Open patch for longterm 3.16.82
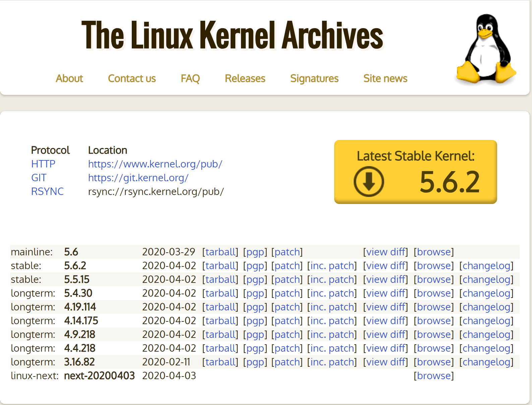The image size is (532, 405). 287,362
